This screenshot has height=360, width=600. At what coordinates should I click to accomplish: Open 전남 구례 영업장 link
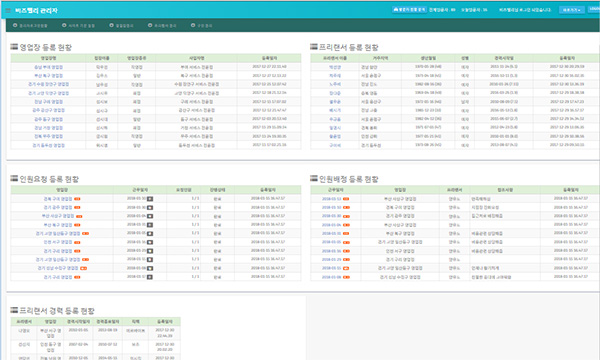coord(49,102)
